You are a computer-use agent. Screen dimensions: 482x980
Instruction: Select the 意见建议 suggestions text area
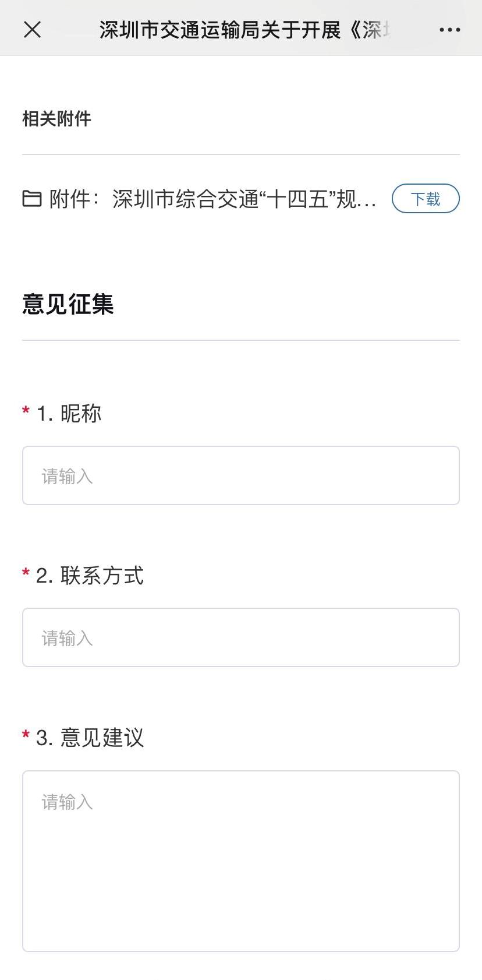click(241, 861)
